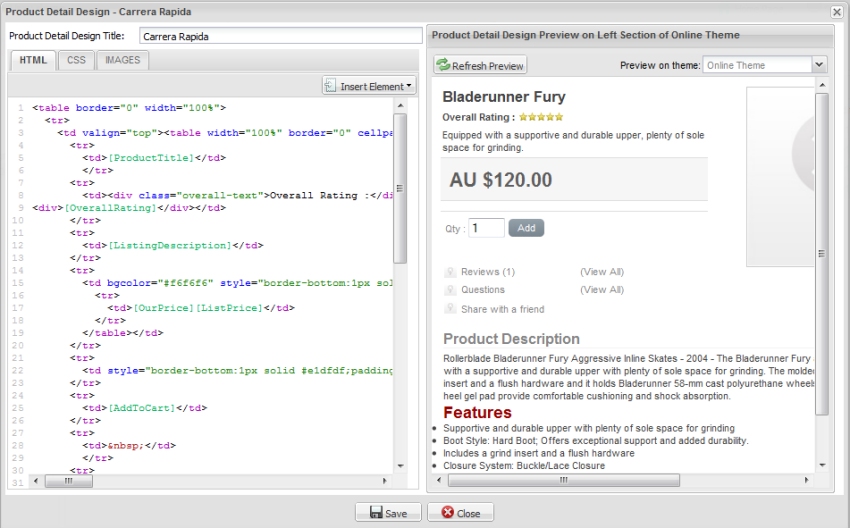Open the Insert Element dropdown

click(369, 86)
